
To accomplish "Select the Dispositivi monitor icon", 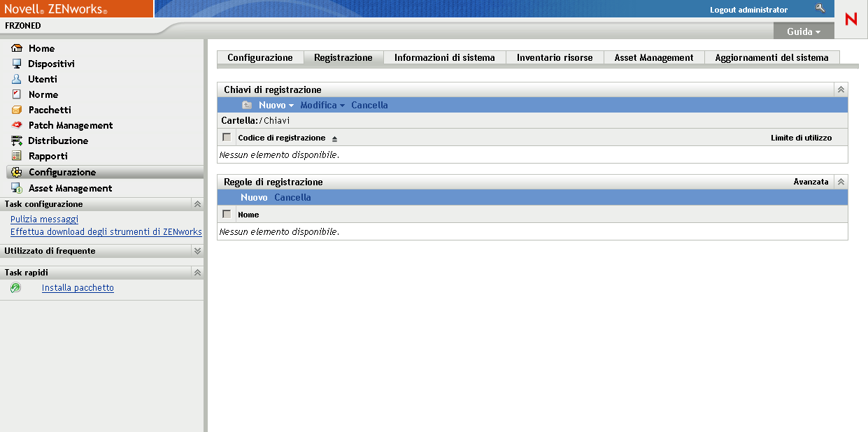I will coord(16,64).
